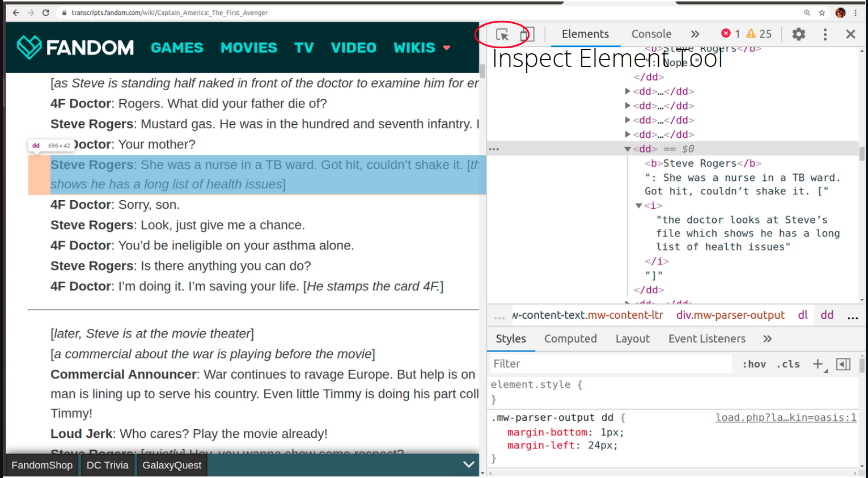Close the DevTools panel

[x=850, y=34]
